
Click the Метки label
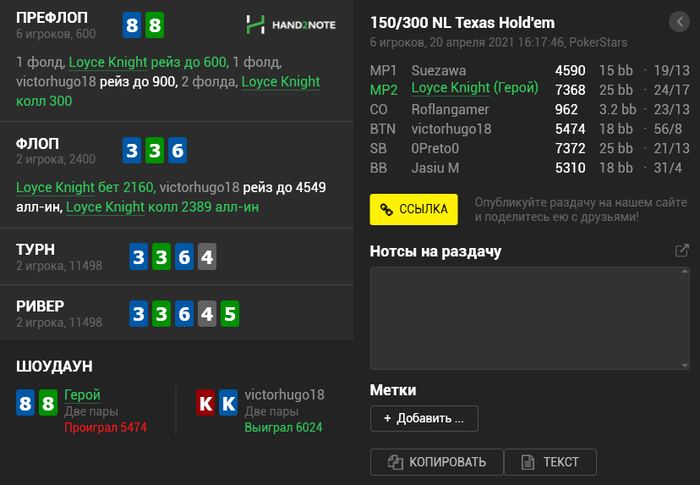point(393,390)
